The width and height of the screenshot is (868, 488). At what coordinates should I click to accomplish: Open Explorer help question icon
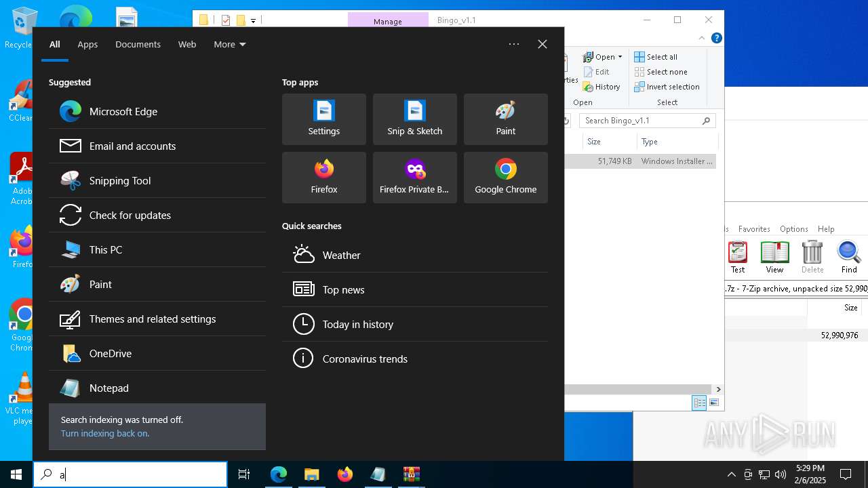pyautogui.click(x=716, y=38)
